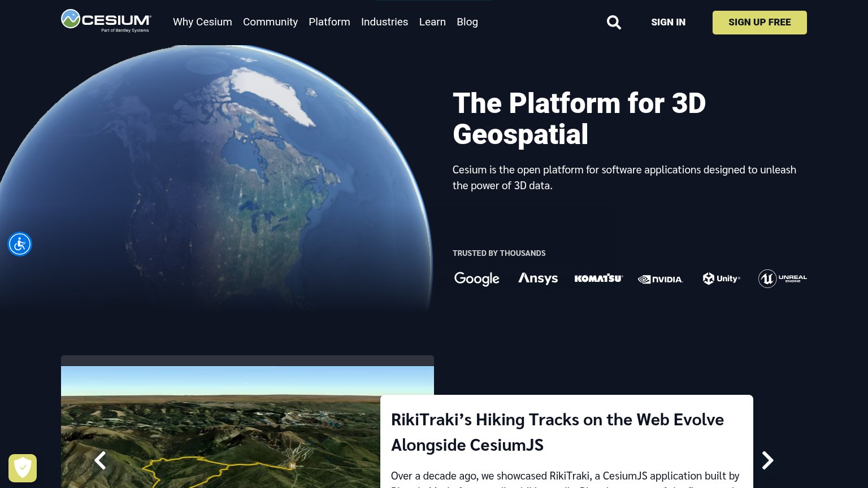
Task: Open the accessibility options widget
Action: tap(20, 244)
